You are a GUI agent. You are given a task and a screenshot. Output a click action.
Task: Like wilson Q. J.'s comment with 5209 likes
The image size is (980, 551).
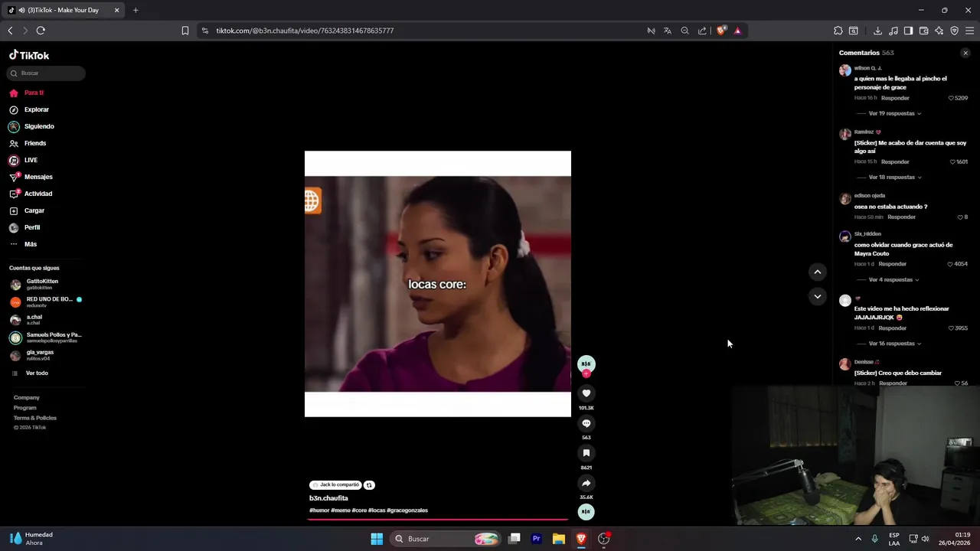pyautogui.click(x=952, y=98)
